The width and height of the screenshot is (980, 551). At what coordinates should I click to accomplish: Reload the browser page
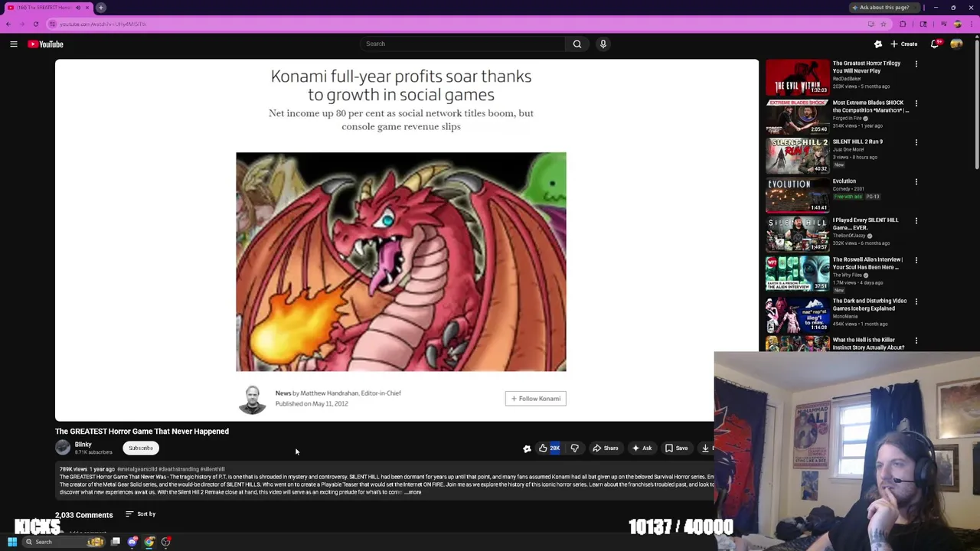click(x=36, y=24)
